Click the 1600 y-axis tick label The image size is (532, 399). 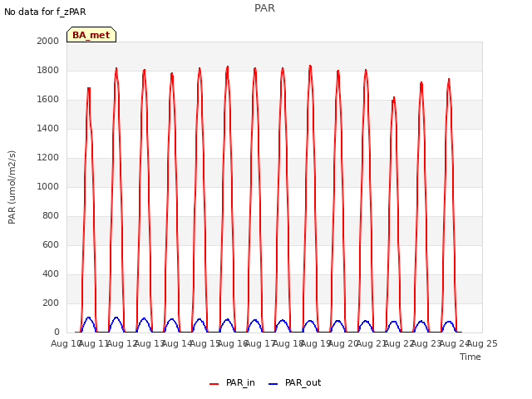click(x=48, y=100)
